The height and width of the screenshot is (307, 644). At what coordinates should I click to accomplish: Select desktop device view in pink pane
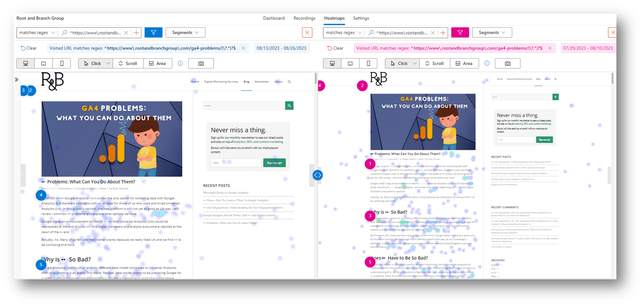(332, 63)
